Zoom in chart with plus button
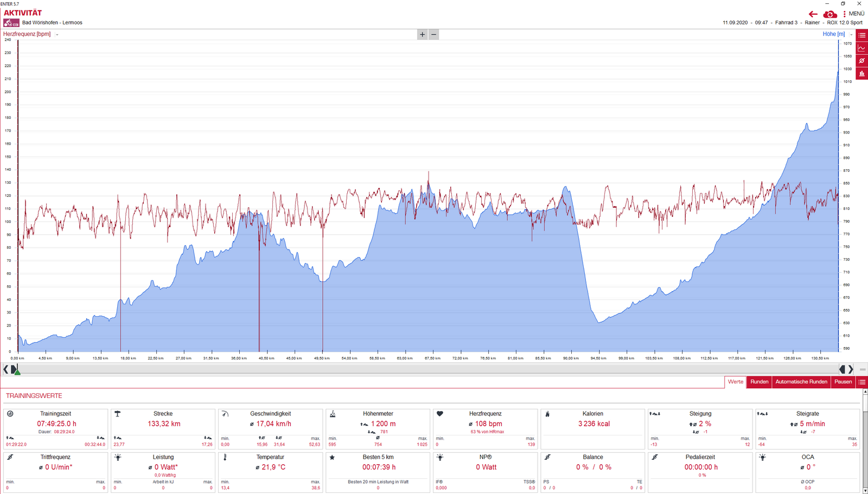This screenshot has height=494, width=868. (423, 35)
